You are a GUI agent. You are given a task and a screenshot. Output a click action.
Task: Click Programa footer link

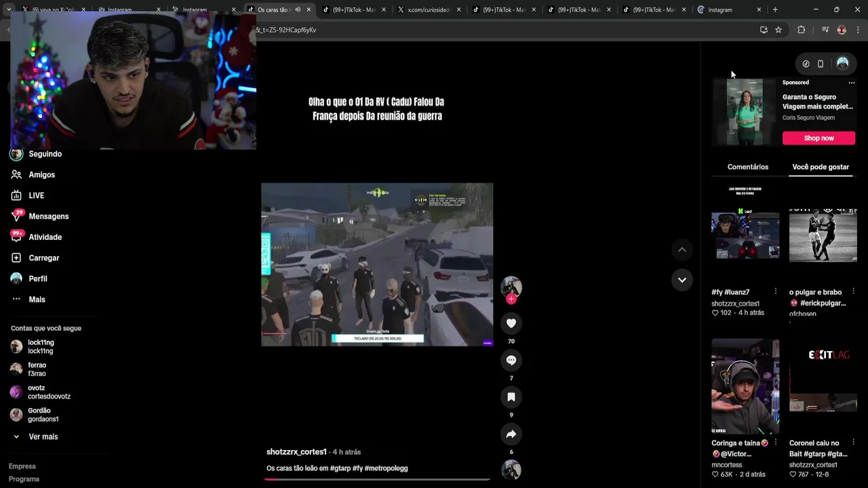click(24, 479)
